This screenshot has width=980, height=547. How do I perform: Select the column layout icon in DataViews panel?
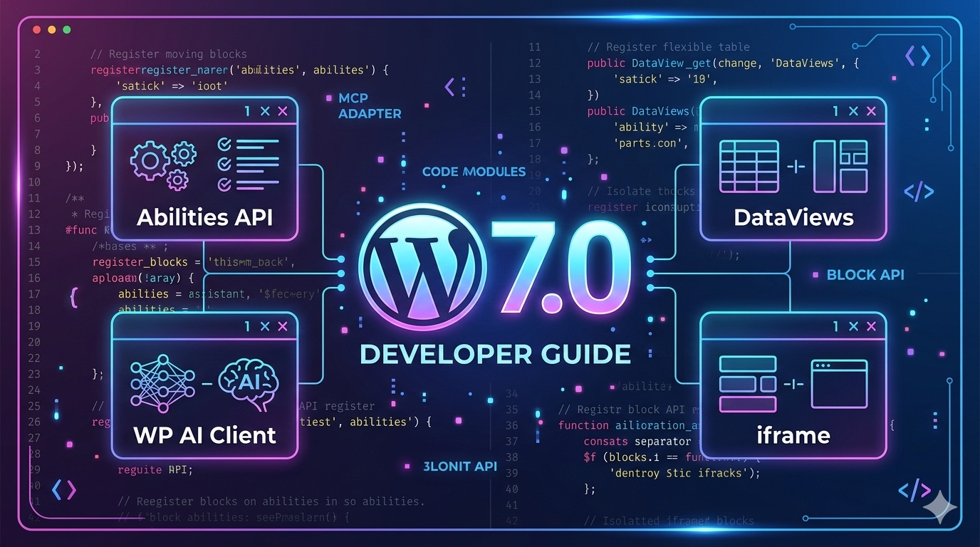840,166
